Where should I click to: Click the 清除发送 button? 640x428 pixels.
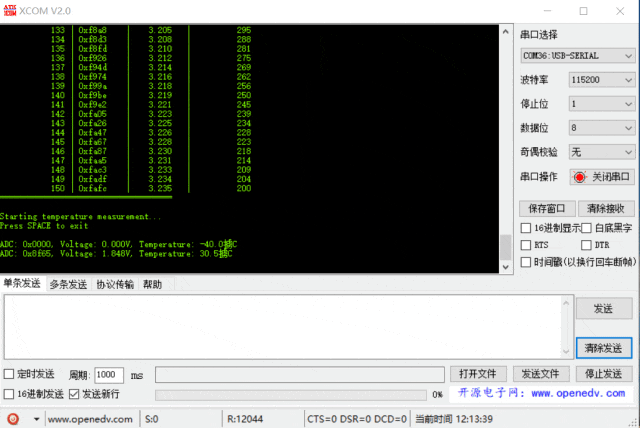604,348
